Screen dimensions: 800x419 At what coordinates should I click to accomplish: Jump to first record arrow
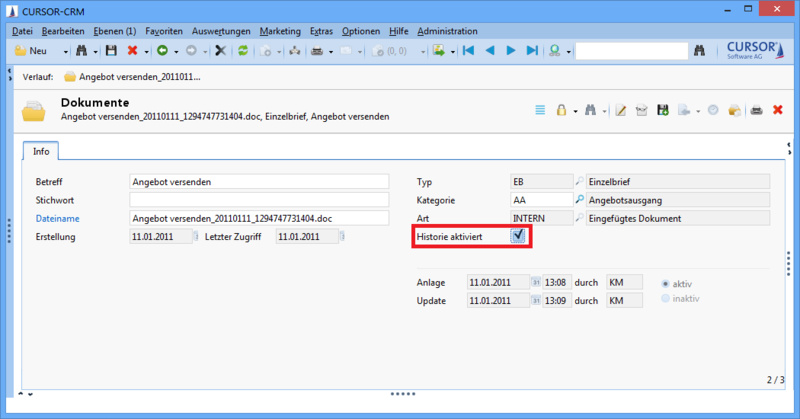coord(467,50)
